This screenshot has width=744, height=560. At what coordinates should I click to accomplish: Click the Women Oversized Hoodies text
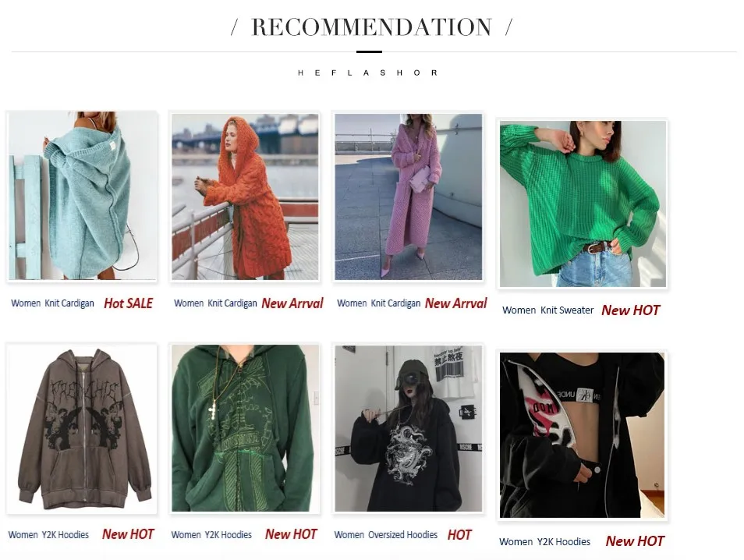point(386,535)
